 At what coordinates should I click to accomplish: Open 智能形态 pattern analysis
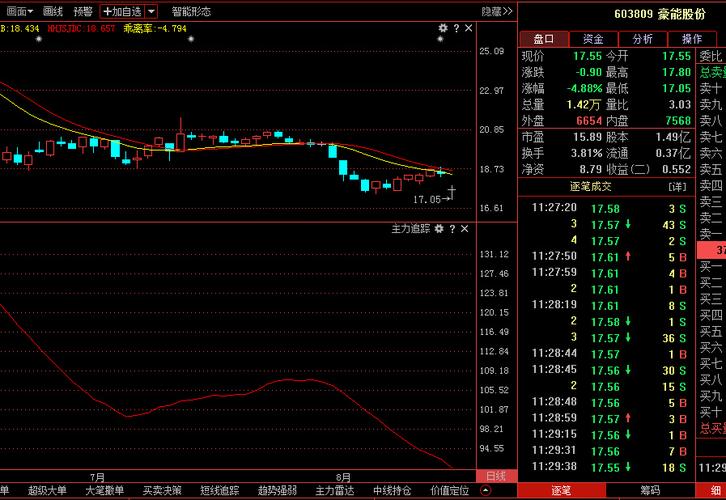click(191, 11)
